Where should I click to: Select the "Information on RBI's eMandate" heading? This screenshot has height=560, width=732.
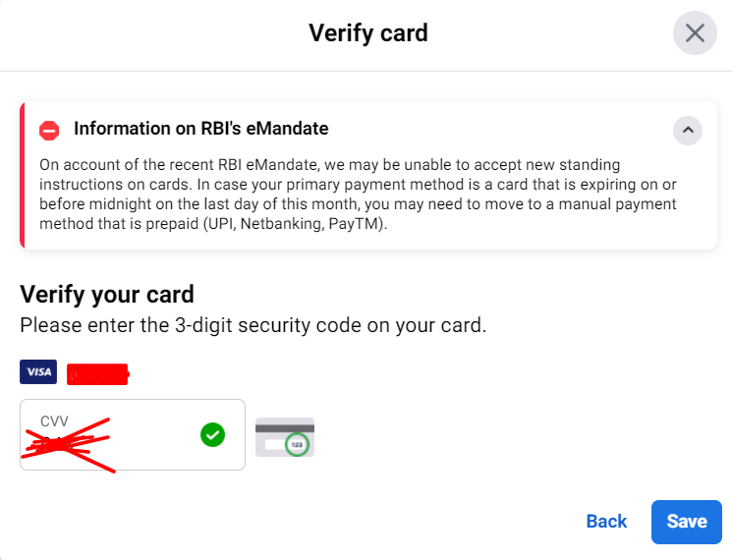click(200, 129)
